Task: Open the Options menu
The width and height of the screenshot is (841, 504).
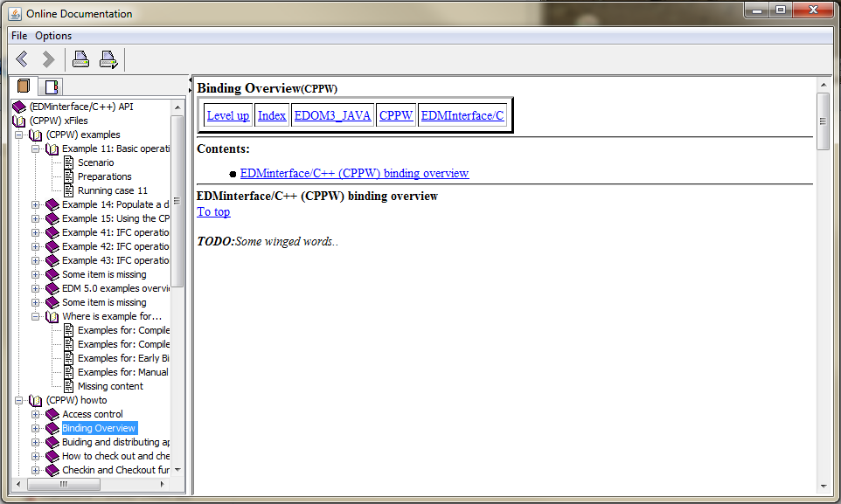Action: coord(53,36)
